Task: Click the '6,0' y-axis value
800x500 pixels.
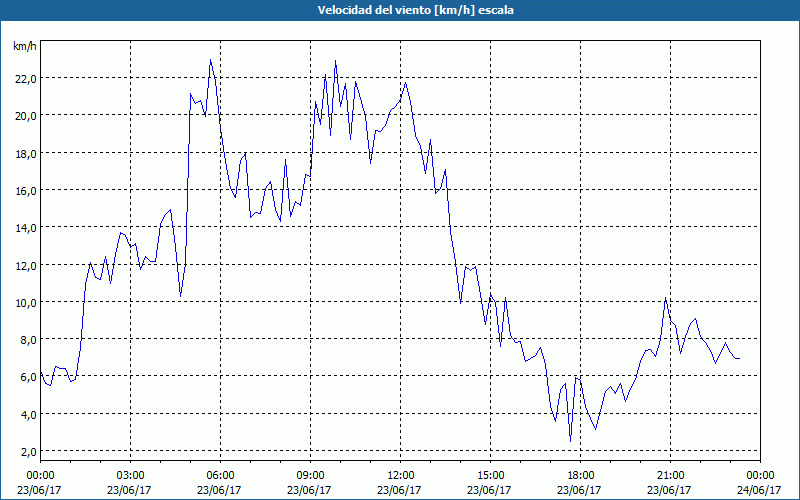Action: (x=28, y=377)
